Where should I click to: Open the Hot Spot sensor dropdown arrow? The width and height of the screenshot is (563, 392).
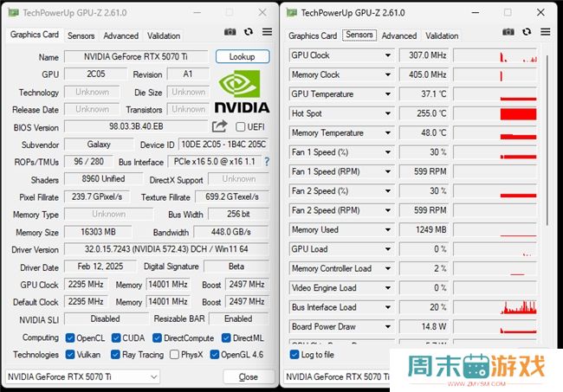[x=387, y=113]
